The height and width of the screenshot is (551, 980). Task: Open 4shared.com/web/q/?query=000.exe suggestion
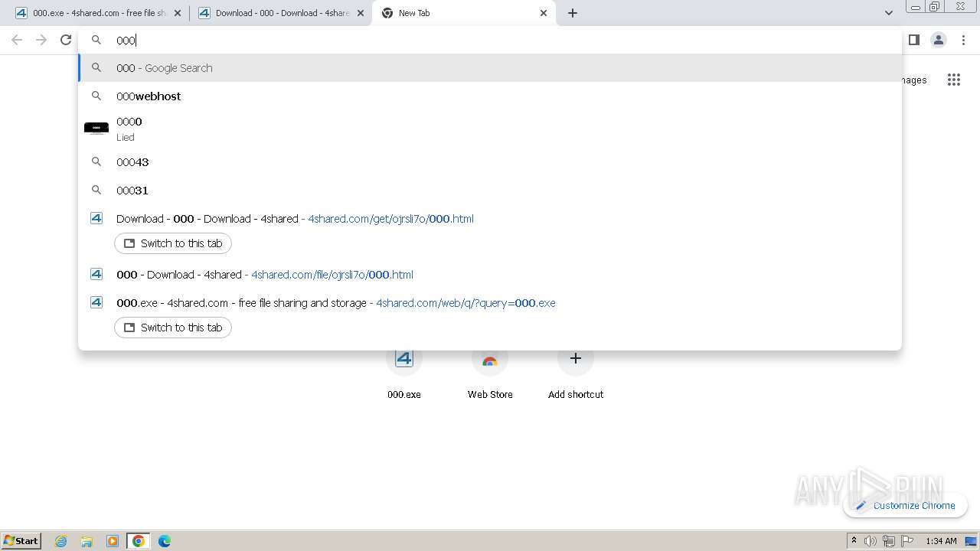tap(490, 303)
